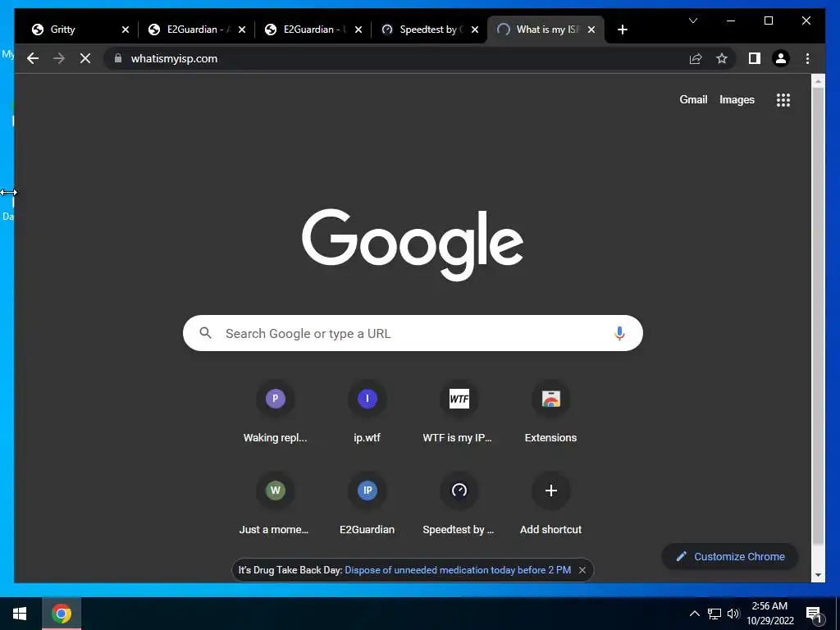Dismiss the Drug Take Back Day notice

582,570
